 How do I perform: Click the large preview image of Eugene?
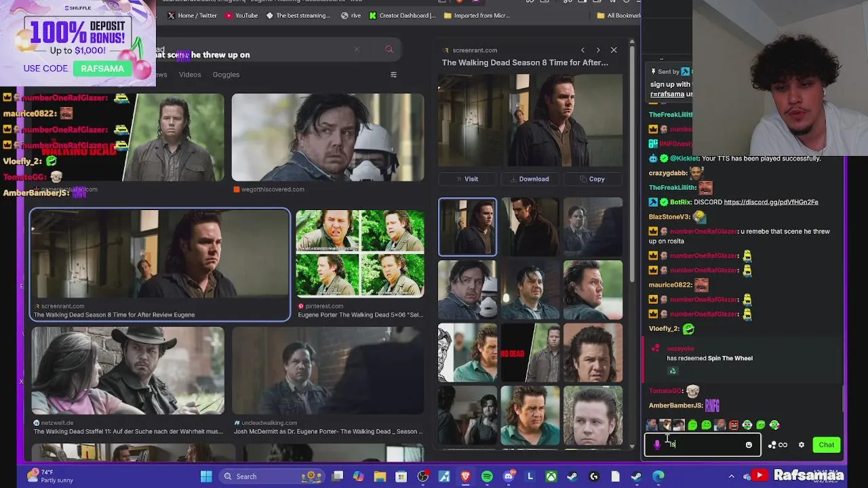pos(530,120)
